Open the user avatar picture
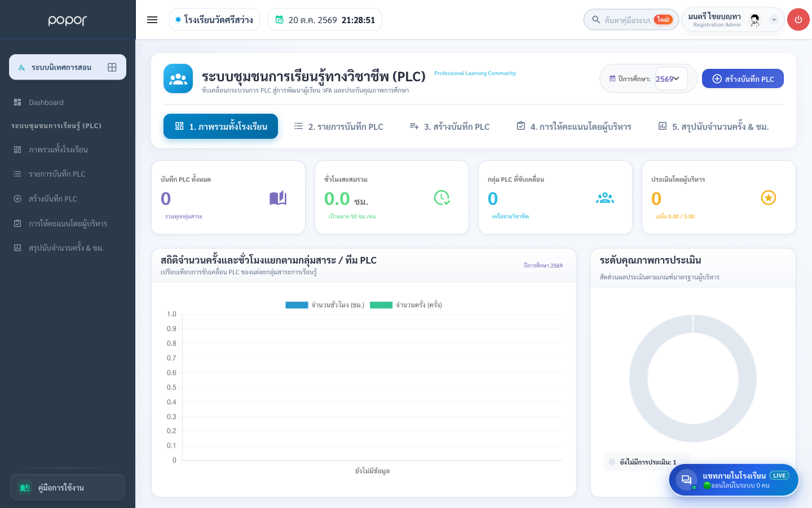 754,20
